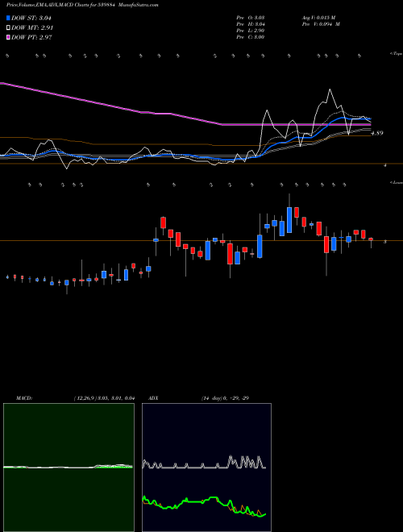The image size is (403, 532).
Task: Click the last candlestick on the right
Action: coord(371,239)
